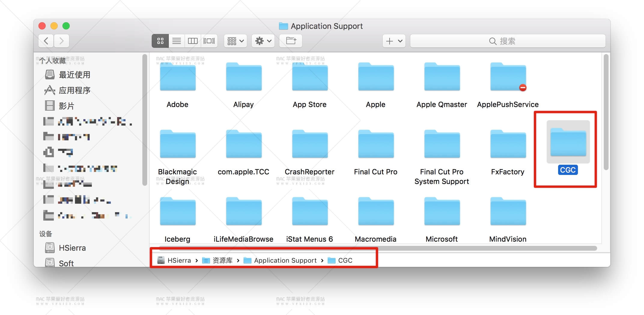This screenshot has height=315, width=644.
Task: Click 资源库 in the path bar
Action: pos(217,260)
